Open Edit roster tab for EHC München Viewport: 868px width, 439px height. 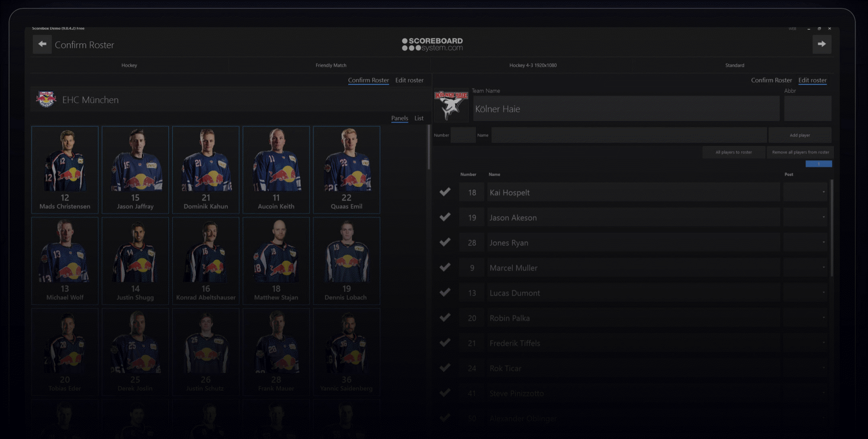tap(409, 80)
